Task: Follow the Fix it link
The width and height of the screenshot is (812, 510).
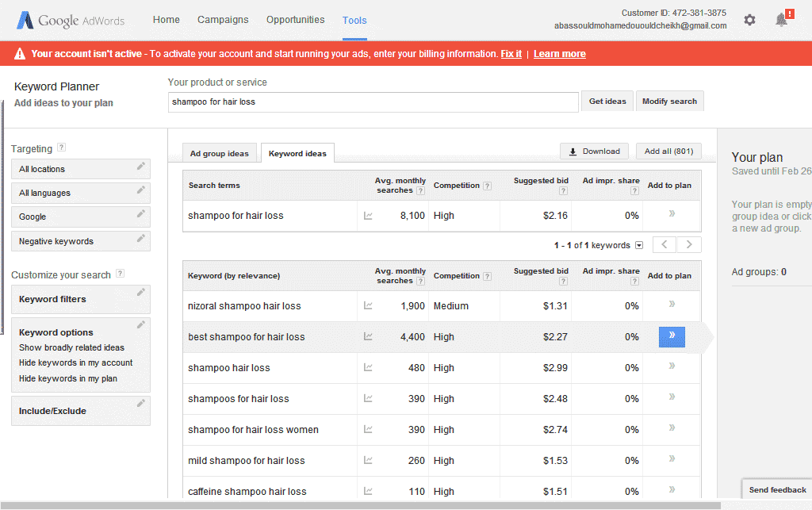Action: point(511,54)
